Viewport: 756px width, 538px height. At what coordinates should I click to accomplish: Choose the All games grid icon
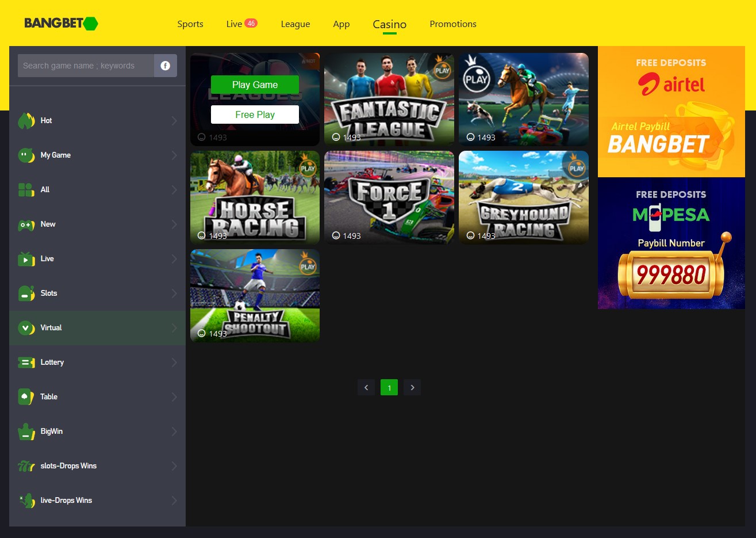coord(26,190)
